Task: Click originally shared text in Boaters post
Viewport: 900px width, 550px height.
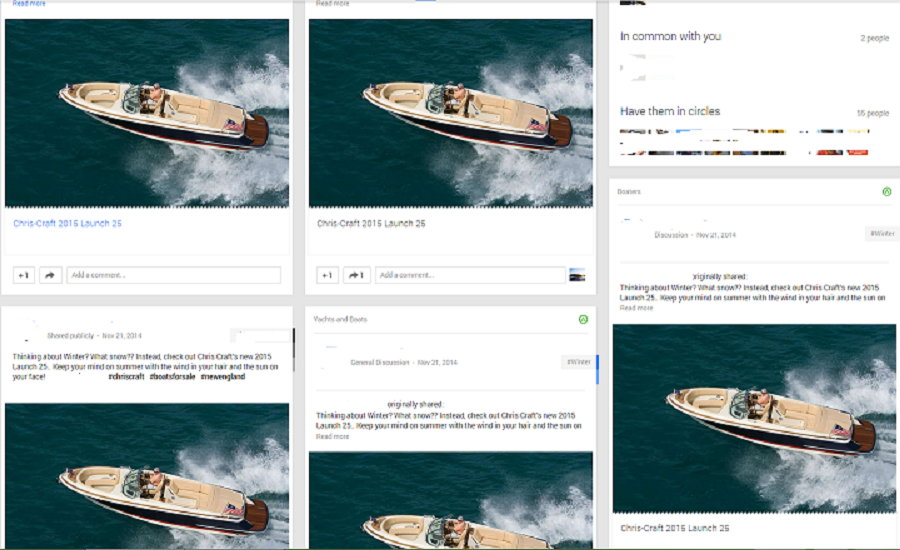Action: pos(720,277)
